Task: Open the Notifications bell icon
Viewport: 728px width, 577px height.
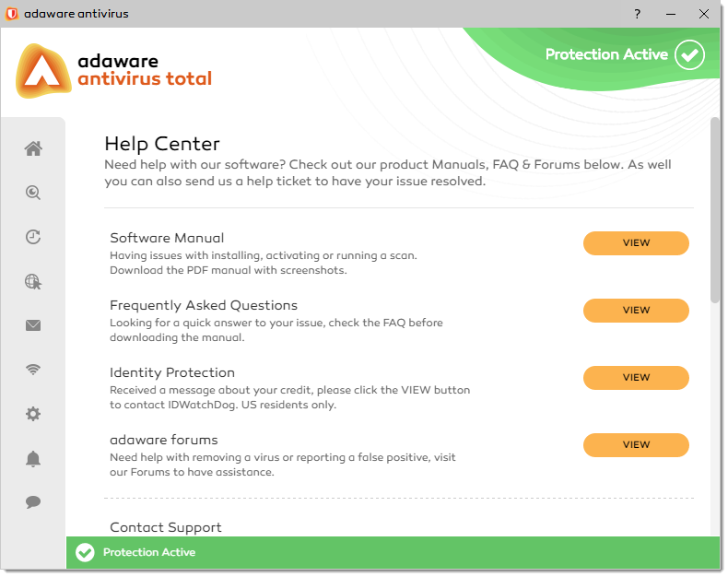Action: point(33,458)
